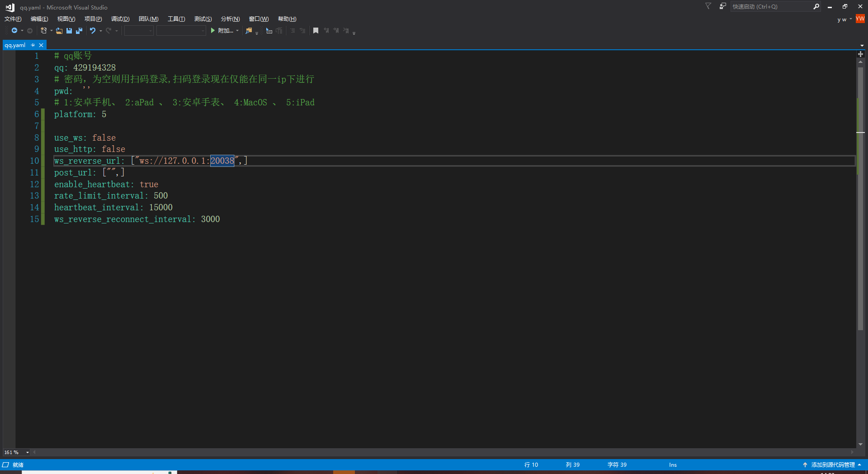Image resolution: width=868 pixels, height=474 pixels.
Task: Click the Undo icon
Action: [93, 30]
